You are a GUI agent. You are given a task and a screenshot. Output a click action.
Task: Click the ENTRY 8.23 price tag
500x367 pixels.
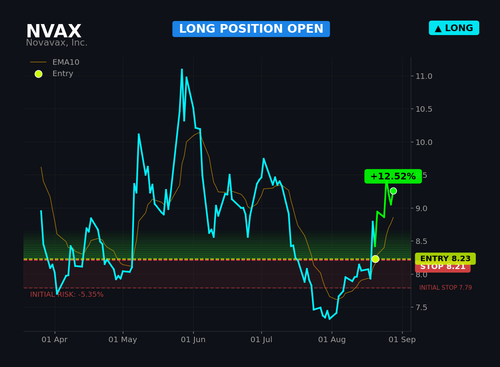[x=445, y=258]
